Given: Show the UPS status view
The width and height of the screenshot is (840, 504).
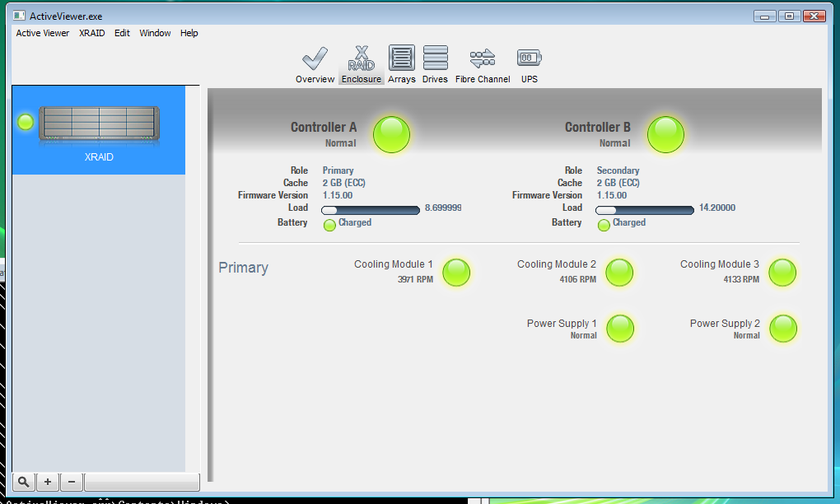Looking at the screenshot, I should click(x=529, y=64).
